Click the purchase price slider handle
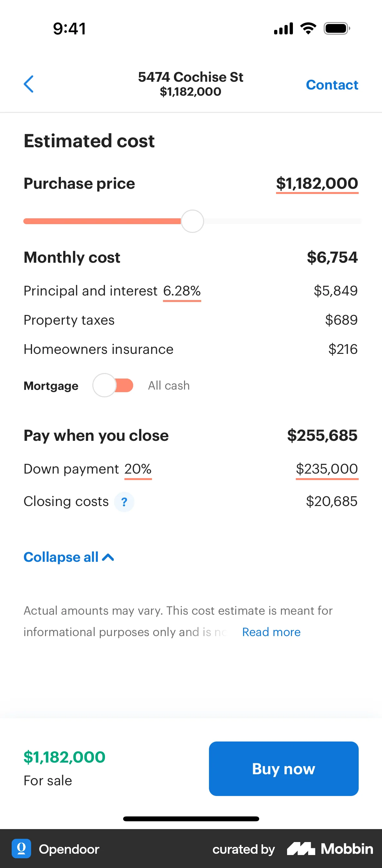This screenshot has width=382, height=868. pyautogui.click(x=192, y=222)
